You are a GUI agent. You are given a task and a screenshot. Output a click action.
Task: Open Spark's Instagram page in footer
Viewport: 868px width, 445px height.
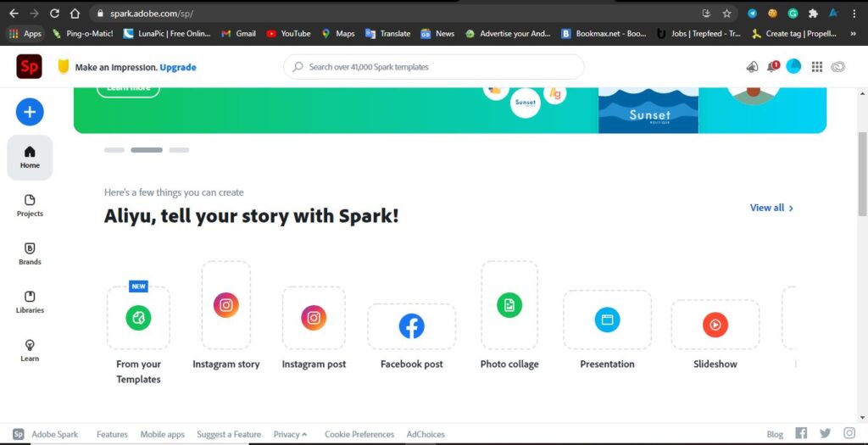pos(849,433)
